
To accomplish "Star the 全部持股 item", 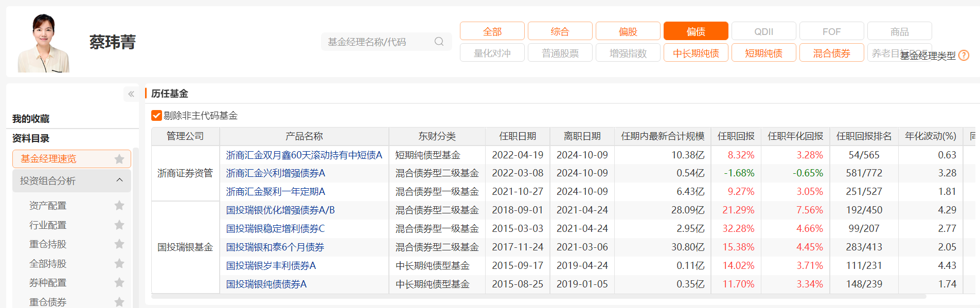I will [119, 263].
